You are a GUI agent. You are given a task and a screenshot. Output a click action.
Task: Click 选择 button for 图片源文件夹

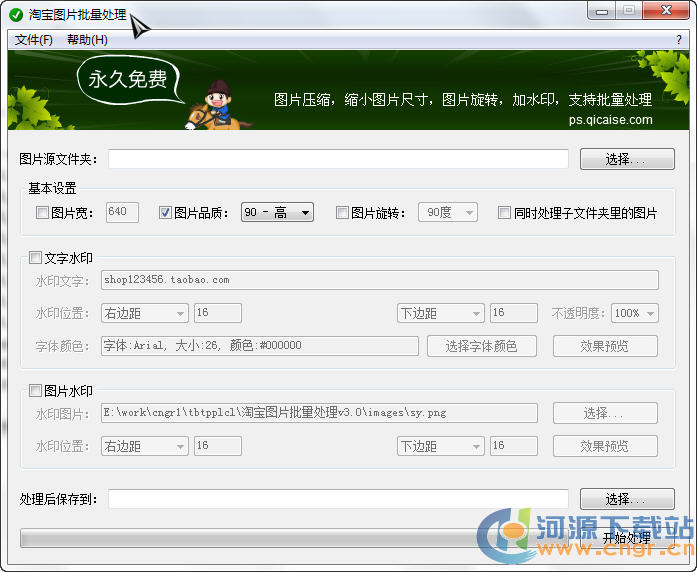626,159
